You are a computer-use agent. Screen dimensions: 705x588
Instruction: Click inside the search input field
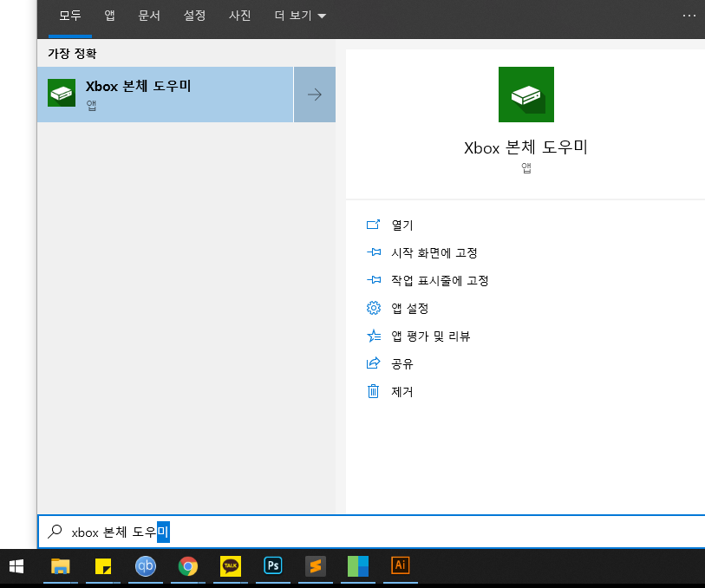coord(371,532)
